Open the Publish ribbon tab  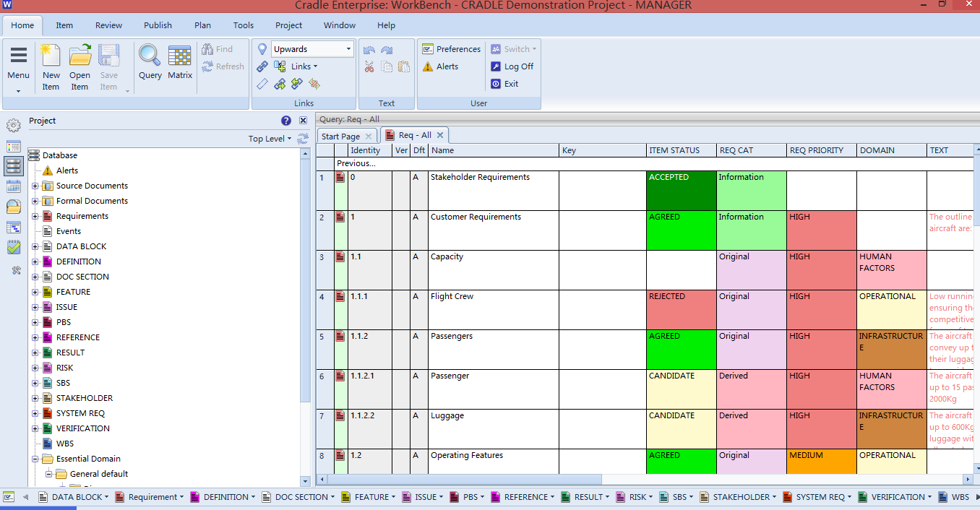point(158,25)
